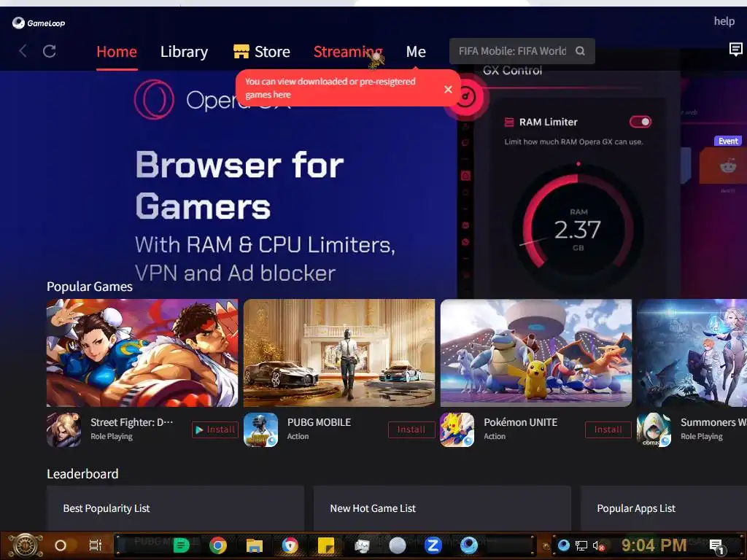Screen dimensions: 747x560
Task: Open the green notes app in taskbar
Action: coord(181,545)
